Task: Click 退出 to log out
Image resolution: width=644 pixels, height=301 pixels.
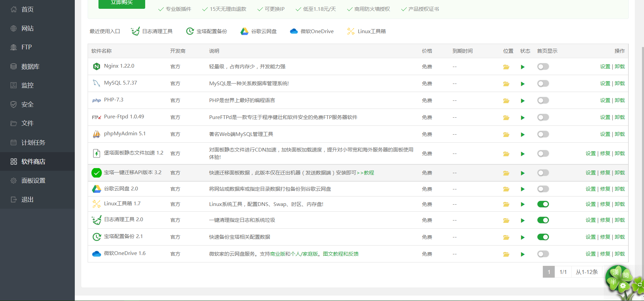Action: (37, 200)
